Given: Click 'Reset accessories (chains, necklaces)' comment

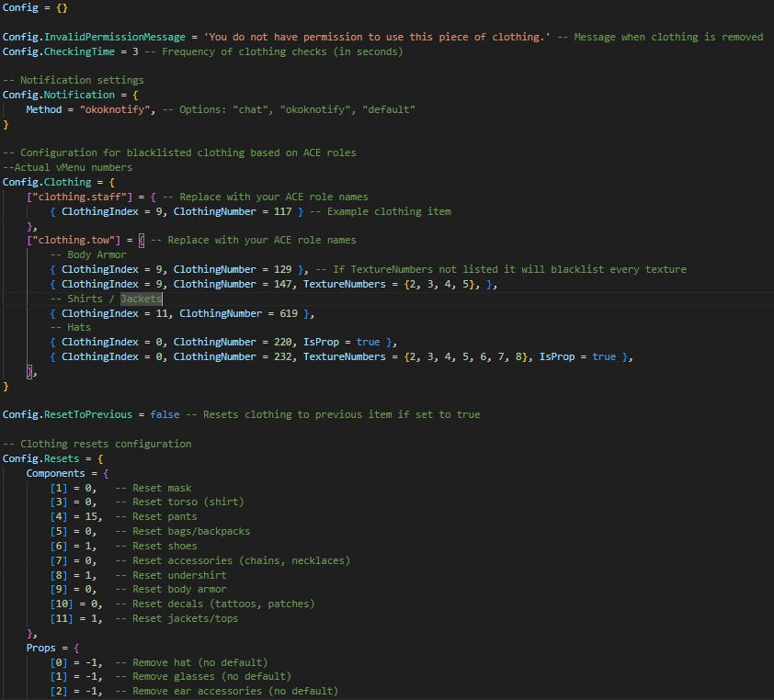Looking at the screenshot, I should coord(242,561).
